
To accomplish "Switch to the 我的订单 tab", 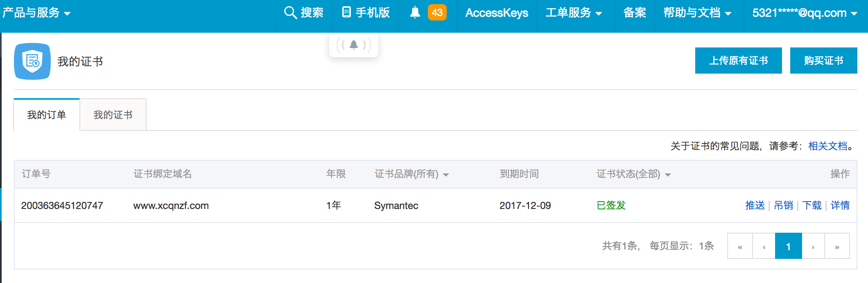I will pyautogui.click(x=47, y=115).
